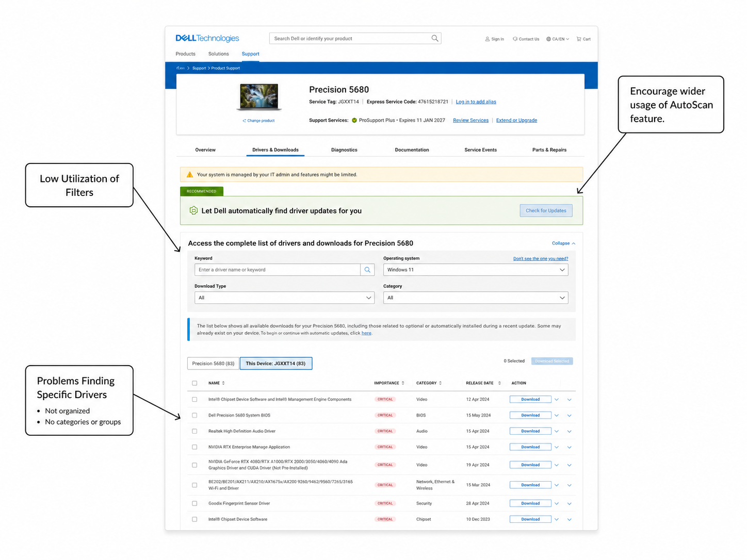747x560 pixels.
Task: Click the Log in to add alias link
Action: (476, 102)
